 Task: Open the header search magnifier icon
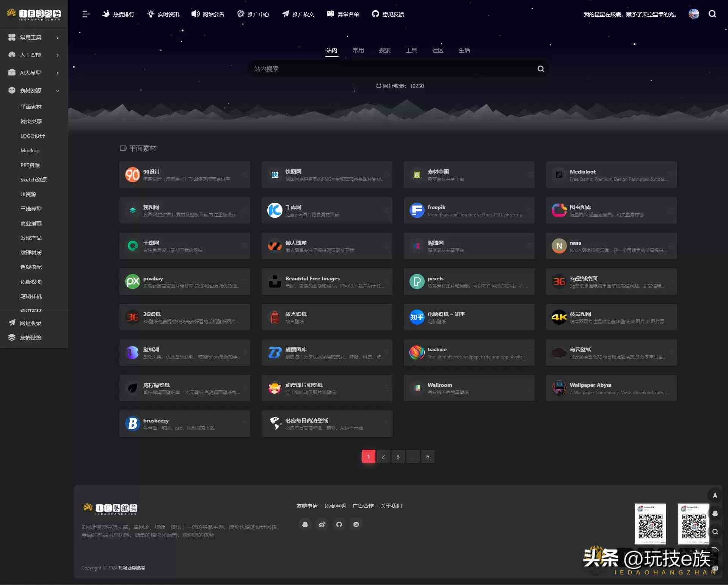click(712, 14)
